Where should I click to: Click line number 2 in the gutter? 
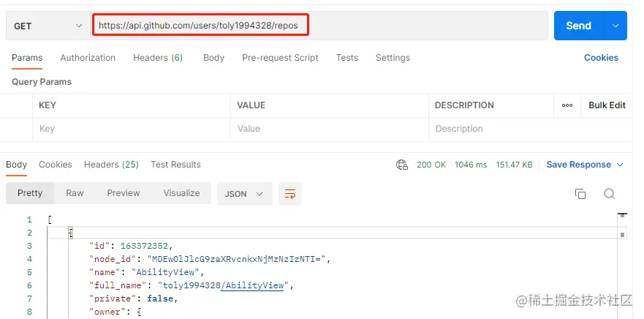(x=29, y=233)
